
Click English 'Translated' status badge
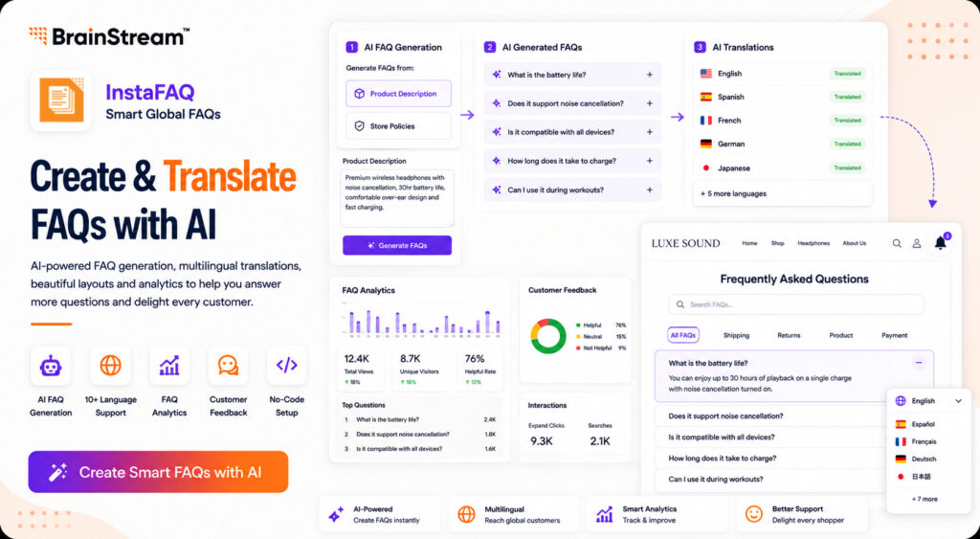point(848,73)
